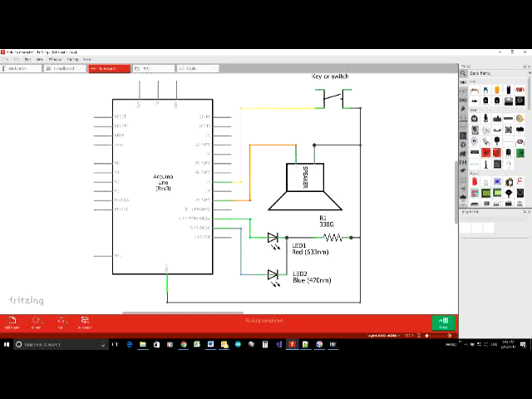Switch to the Breadboard tab

(65, 68)
